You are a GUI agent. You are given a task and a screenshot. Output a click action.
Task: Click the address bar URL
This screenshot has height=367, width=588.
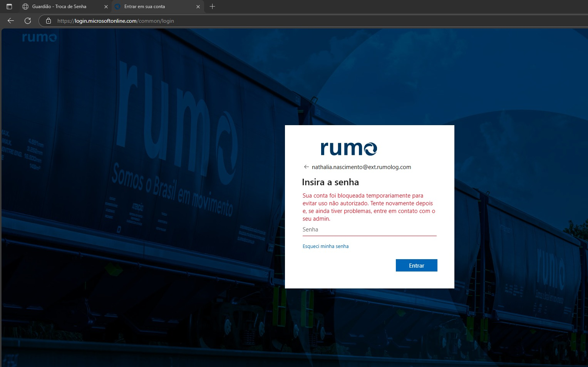(116, 21)
